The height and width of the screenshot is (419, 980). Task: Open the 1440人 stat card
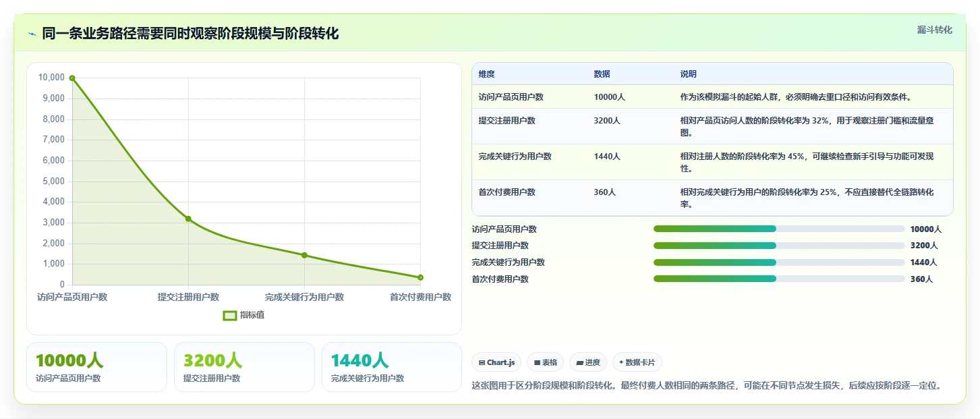coord(392,367)
